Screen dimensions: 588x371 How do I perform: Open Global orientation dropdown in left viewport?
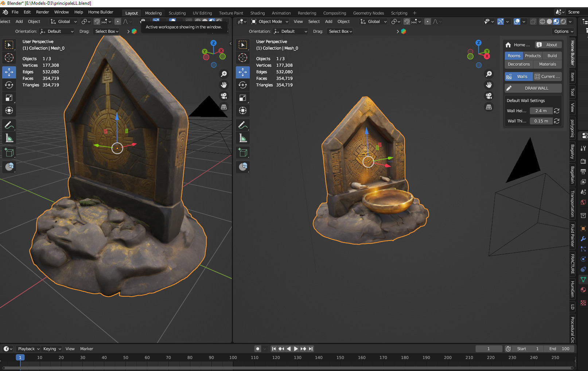(x=64, y=22)
